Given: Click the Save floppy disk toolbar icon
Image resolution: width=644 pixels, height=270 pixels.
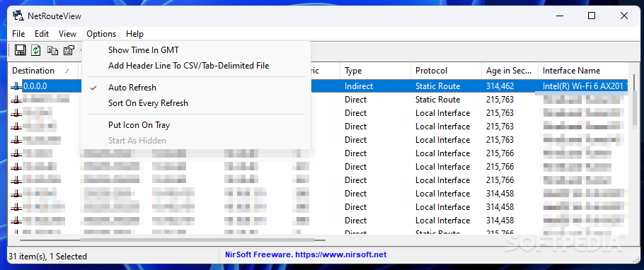Looking at the screenshot, I should tap(20, 50).
